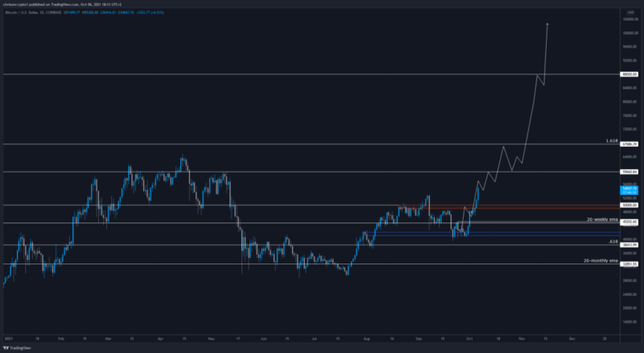Click 'Oct' on the time axis
The image size is (644, 353).
click(x=470, y=339)
